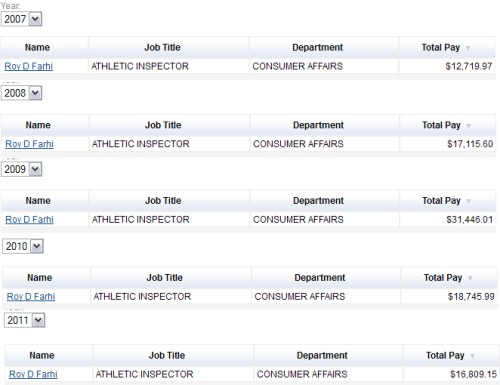Follow Roy D Farhi link in 2011 table
This screenshot has width=500, height=385.
coord(33,374)
